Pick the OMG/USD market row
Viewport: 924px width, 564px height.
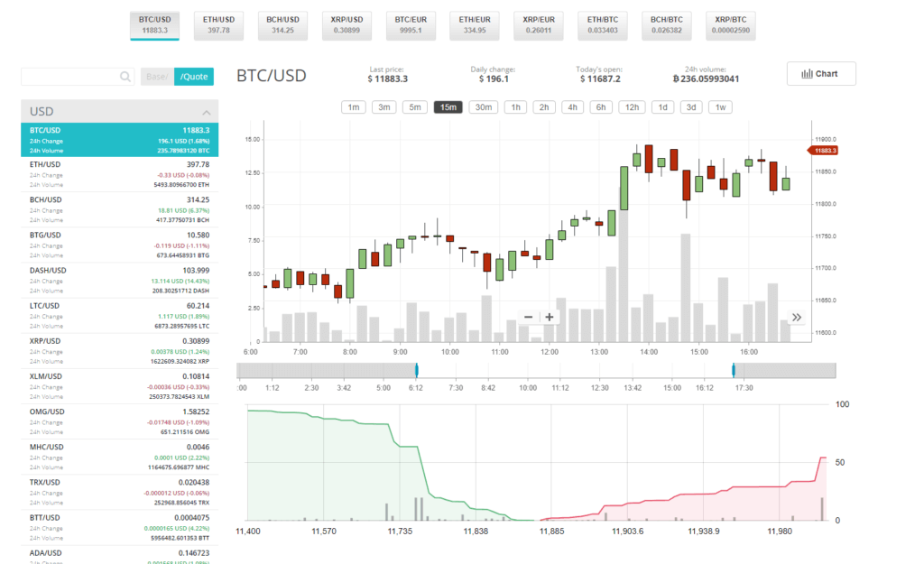pos(120,422)
